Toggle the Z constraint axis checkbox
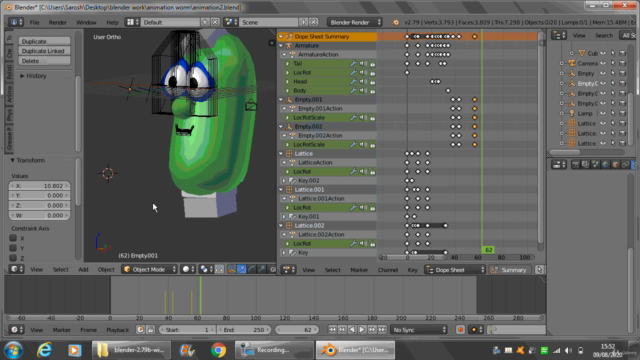The height and width of the screenshot is (360, 640). point(13,258)
